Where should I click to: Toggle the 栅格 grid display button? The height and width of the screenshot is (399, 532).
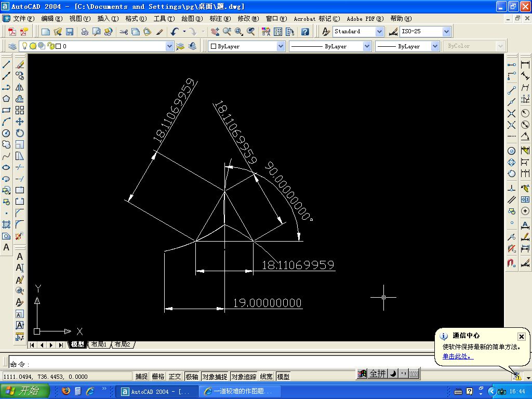[158, 377]
